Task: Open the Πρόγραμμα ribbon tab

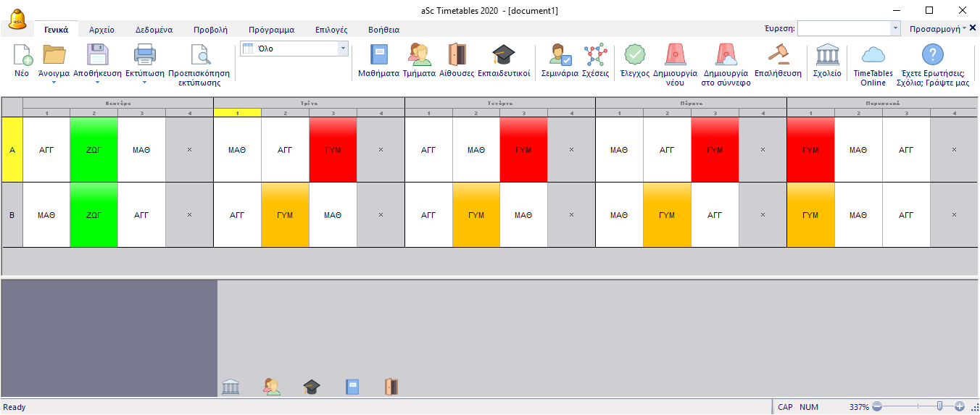Action: tap(271, 30)
